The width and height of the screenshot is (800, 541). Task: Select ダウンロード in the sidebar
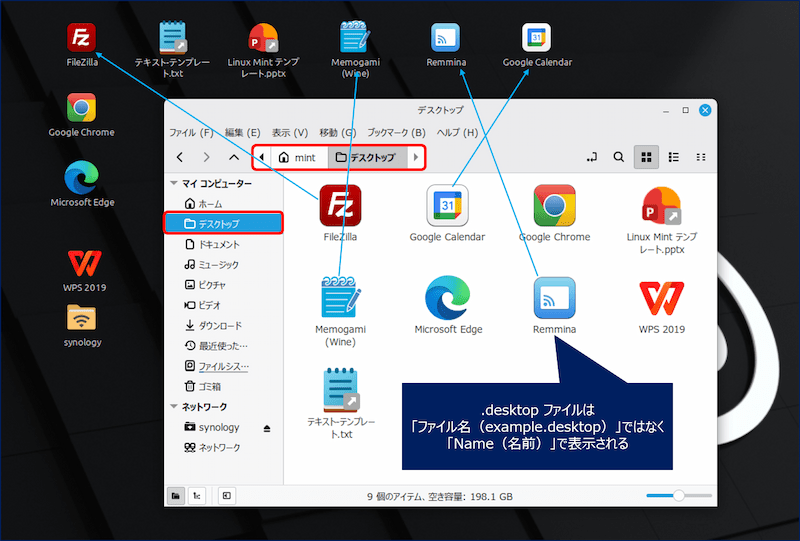(x=217, y=325)
